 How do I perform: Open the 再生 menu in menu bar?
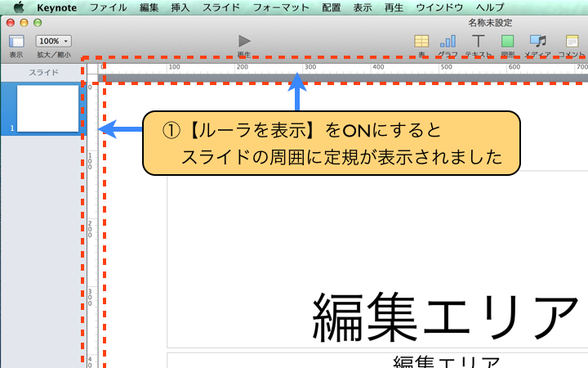(x=394, y=7)
